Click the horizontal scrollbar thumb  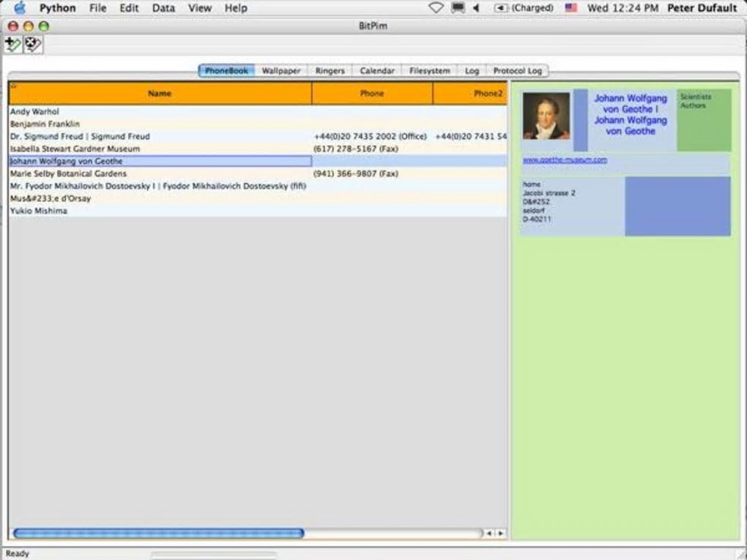159,533
